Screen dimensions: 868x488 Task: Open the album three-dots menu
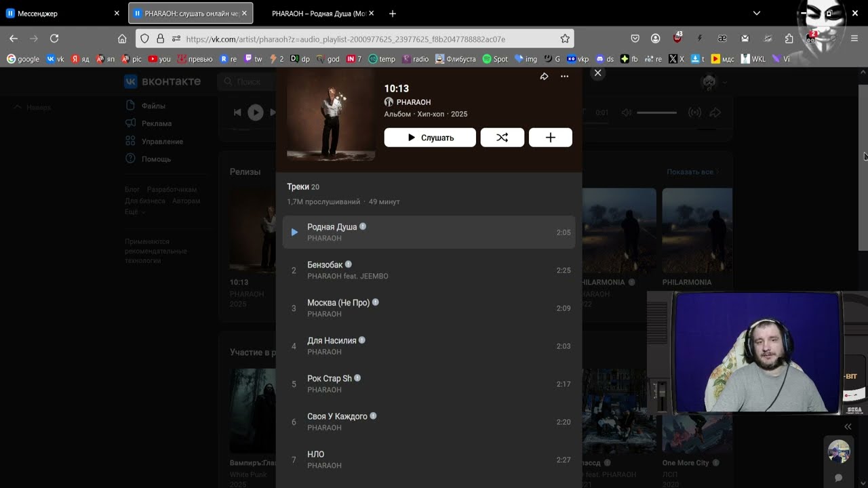(x=564, y=77)
